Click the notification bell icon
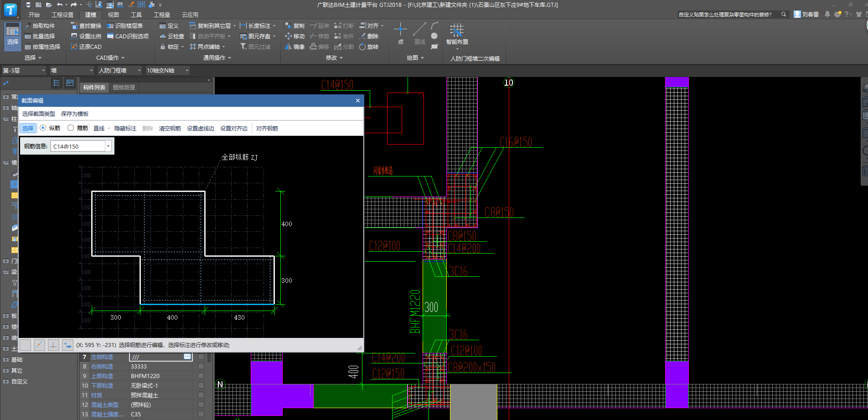The height and width of the screenshot is (420, 868). (x=827, y=15)
